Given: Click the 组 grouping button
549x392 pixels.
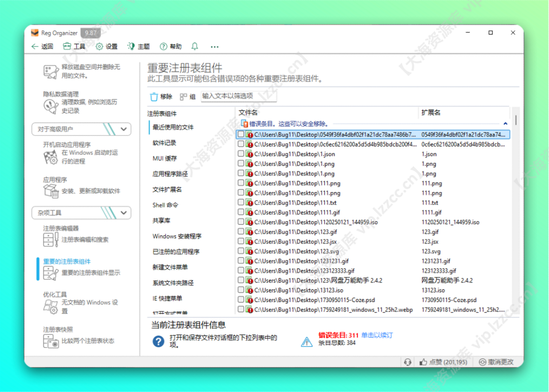Looking at the screenshot, I should click(x=188, y=97).
